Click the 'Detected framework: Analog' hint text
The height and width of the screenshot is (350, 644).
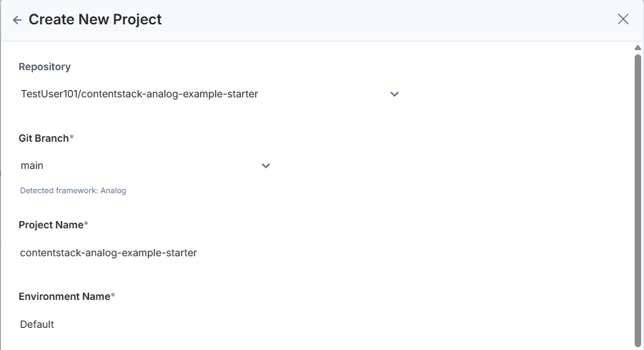click(73, 191)
